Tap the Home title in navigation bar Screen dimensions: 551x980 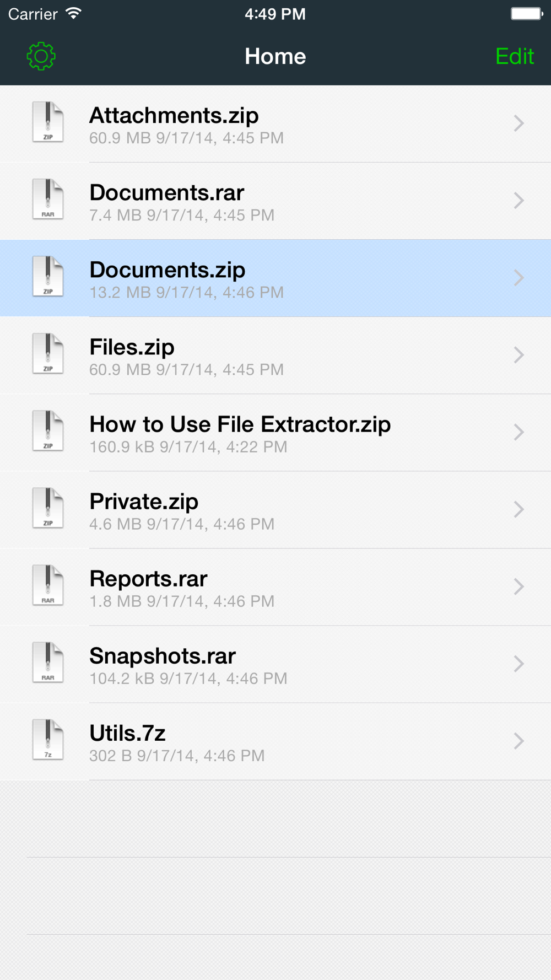(275, 56)
